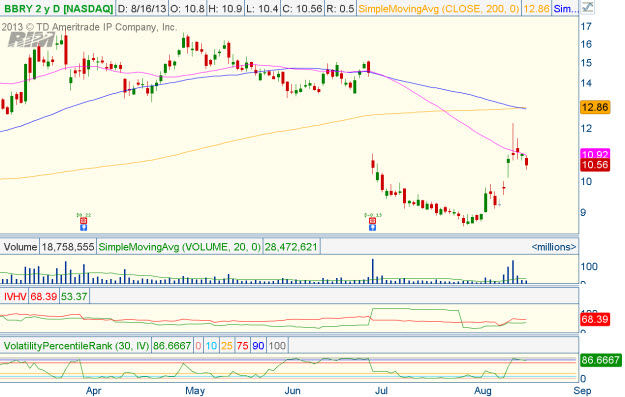Click the red 75 level label
Screen dimensions: 625x397
click(x=242, y=346)
